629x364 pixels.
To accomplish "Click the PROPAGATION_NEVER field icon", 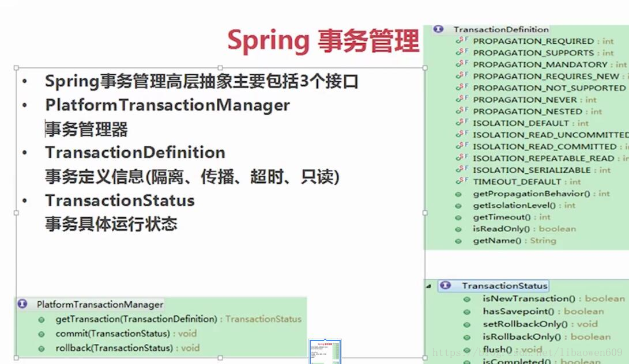I will tap(462, 98).
